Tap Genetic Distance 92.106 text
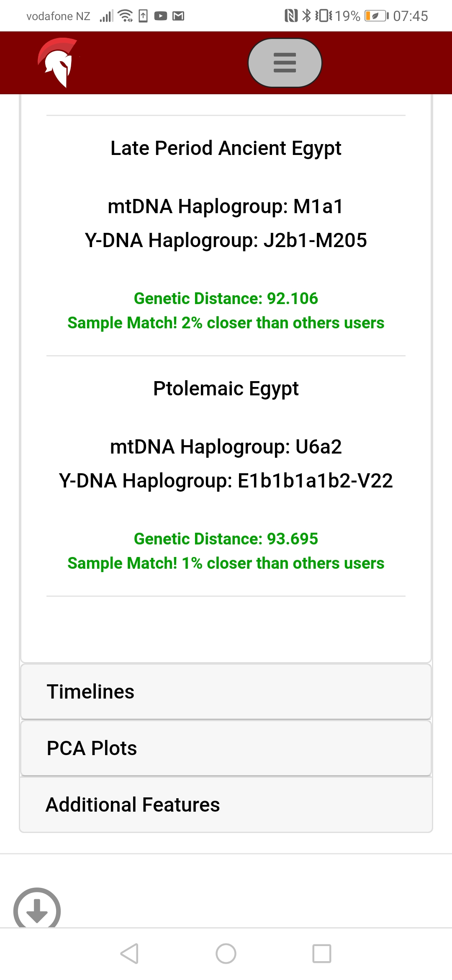Viewport: 452px width, 980px height. [226, 299]
